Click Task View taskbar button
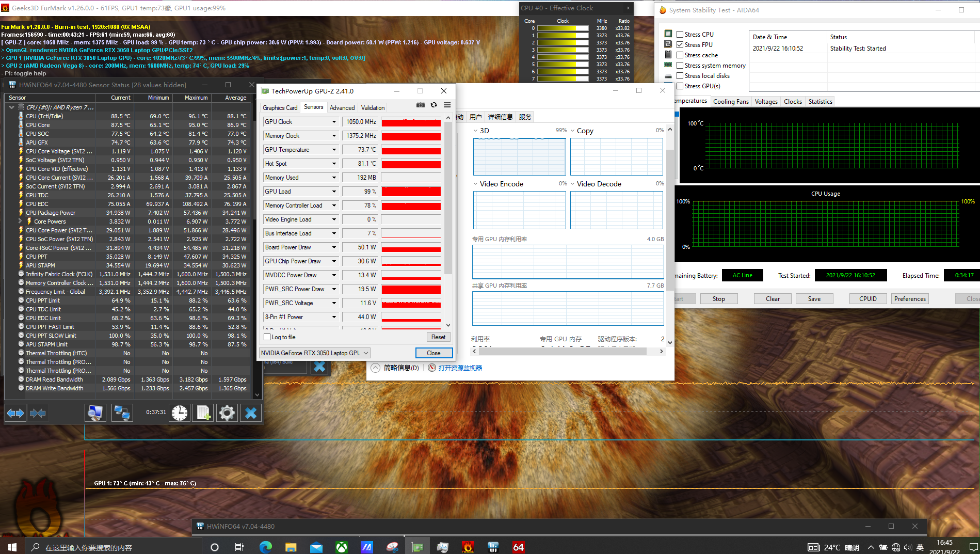The height and width of the screenshot is (554, 980). 239,547
